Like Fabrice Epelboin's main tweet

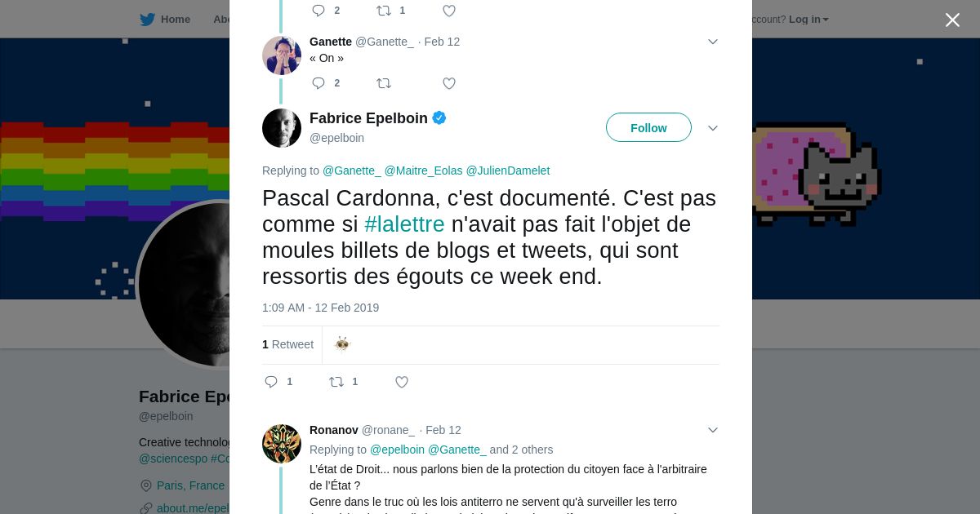coord(402,382)
